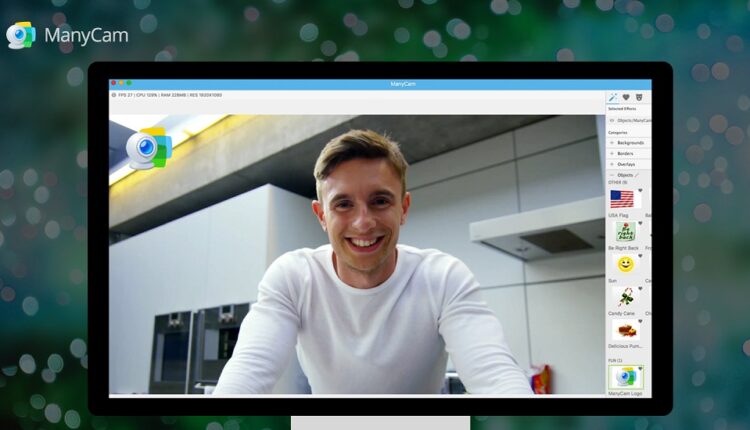The width and height of the screenshot is (750, 430).
Task: Open the effects magic wand tab
Action: point(613,97)
